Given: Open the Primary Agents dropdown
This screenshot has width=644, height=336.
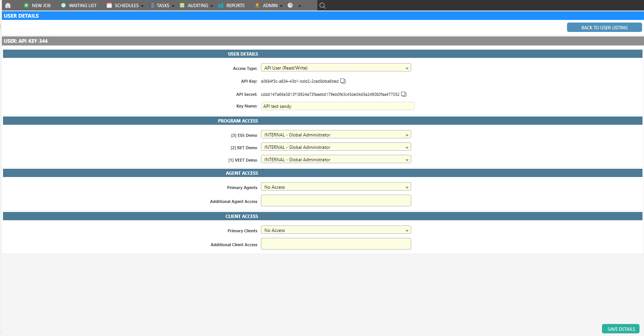Looking at the screenshot, I should [336, 187].
